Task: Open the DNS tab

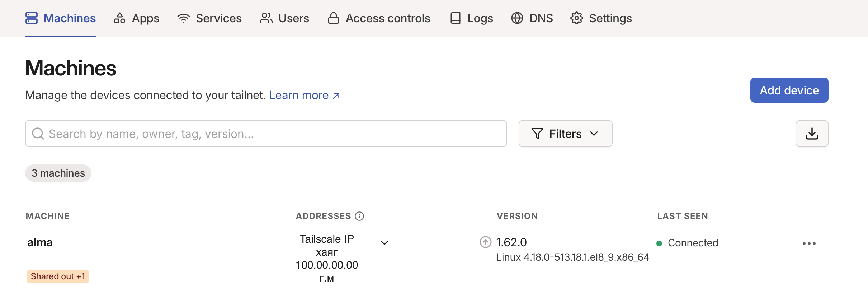Action: click(x=532, y=18)
